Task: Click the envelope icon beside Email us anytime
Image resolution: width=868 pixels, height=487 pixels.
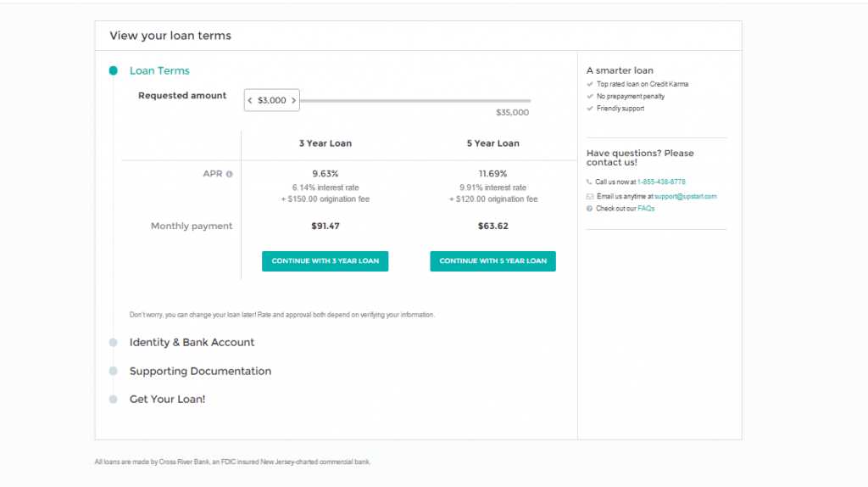Action: 589,196
